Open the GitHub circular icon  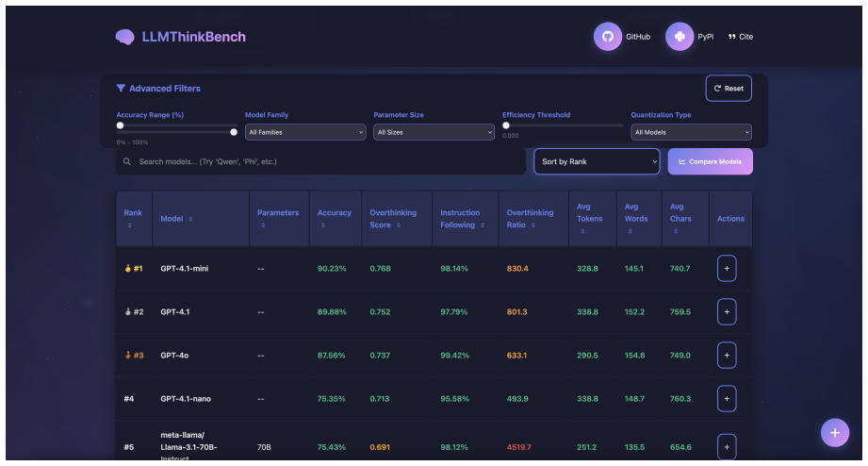607,37
